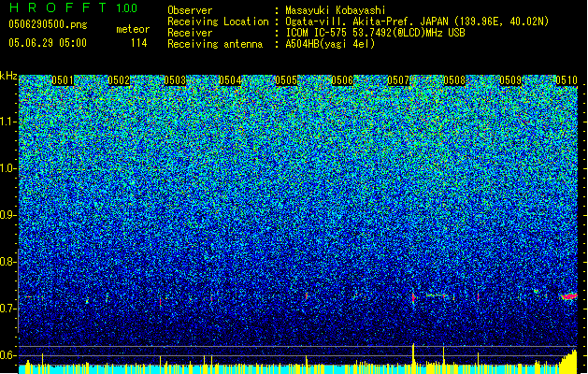The height and width of the screenshot is (374, 588).
Task: Click the observer name Masayuki Kobayashi
Action: coord(336,10)
